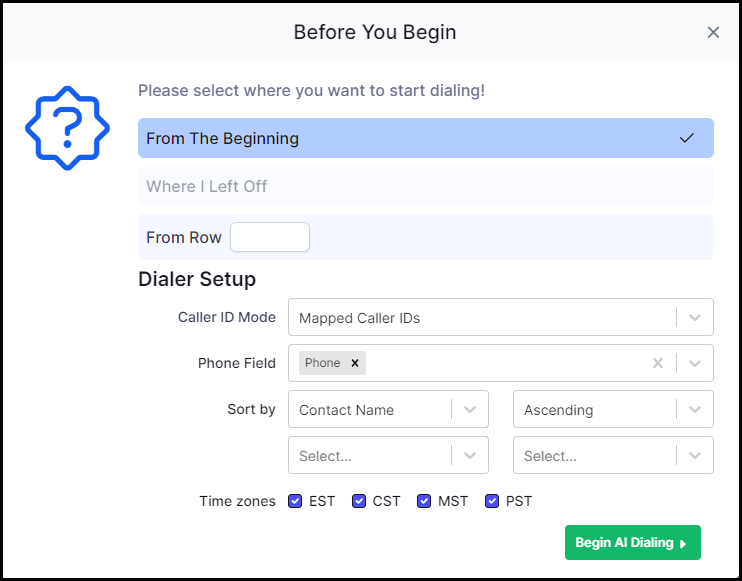Remove the Phone tag from Phone Field

click(x=355, y=363)
